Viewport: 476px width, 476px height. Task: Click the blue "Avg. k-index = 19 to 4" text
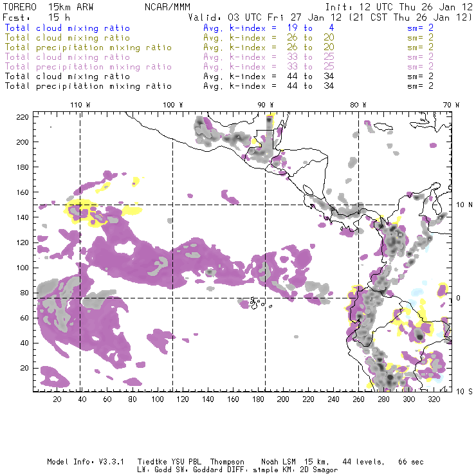[x=269, y=28]
